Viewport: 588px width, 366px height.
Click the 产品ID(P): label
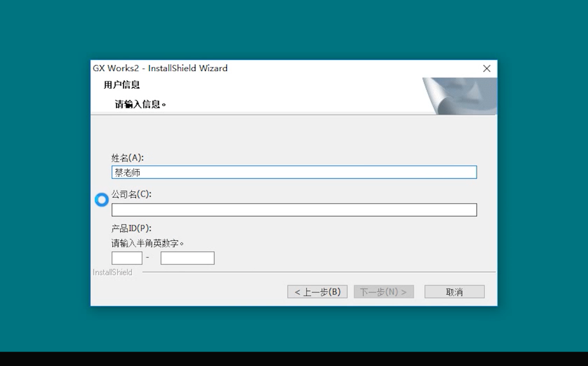[131, 228]
